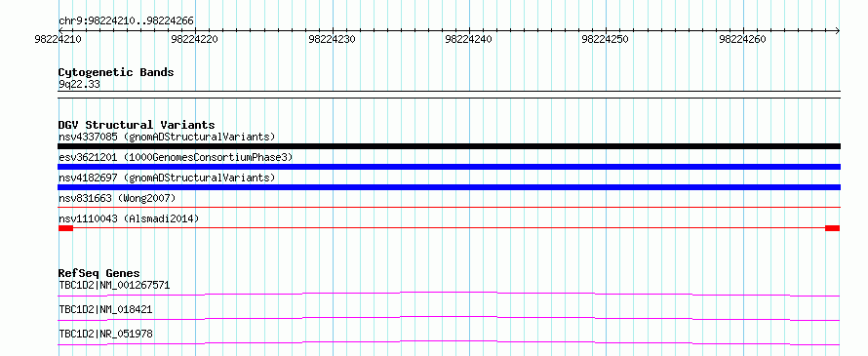Image resolution: width=868 pixels, height=356 pixels.
Task: Open the DGV Structural Variants track title
Action: pyautogui.click(x=137, y=125)
